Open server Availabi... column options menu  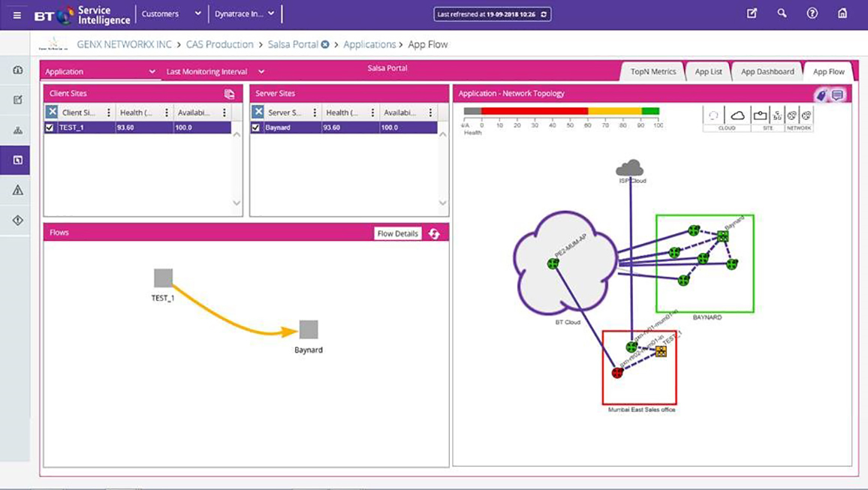(x=430, y=113)
